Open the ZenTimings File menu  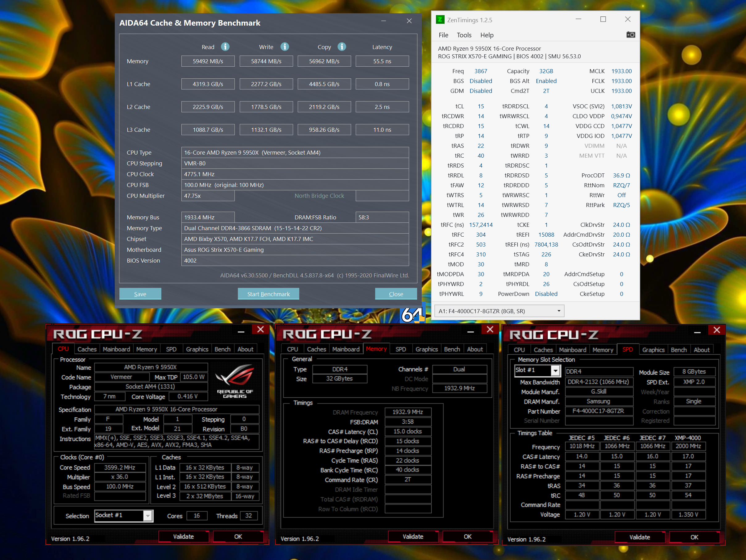[x=443, y=35]
